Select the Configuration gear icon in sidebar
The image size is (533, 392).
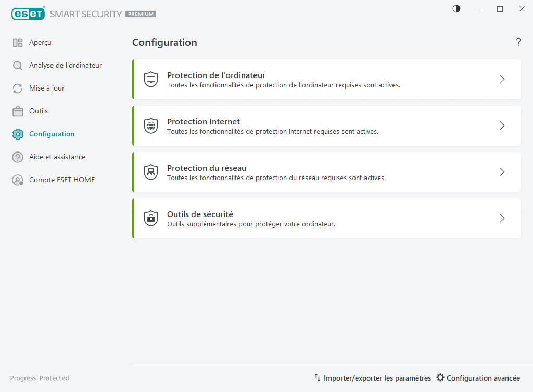pos(18,134)
